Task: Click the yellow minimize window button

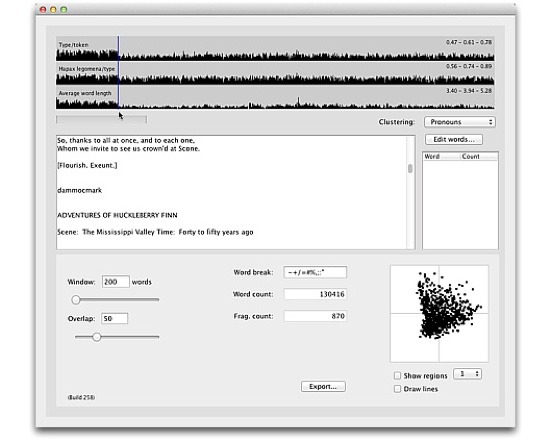Action: pyautogui.click(x=53, y=9)
